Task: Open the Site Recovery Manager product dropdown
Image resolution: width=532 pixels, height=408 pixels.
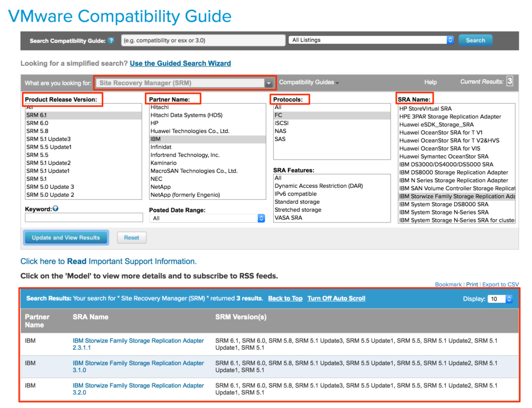Action: tap(184, 83)
